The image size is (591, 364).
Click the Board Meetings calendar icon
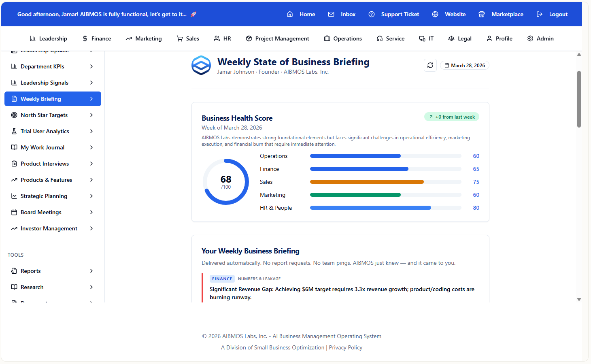[14, 212]
